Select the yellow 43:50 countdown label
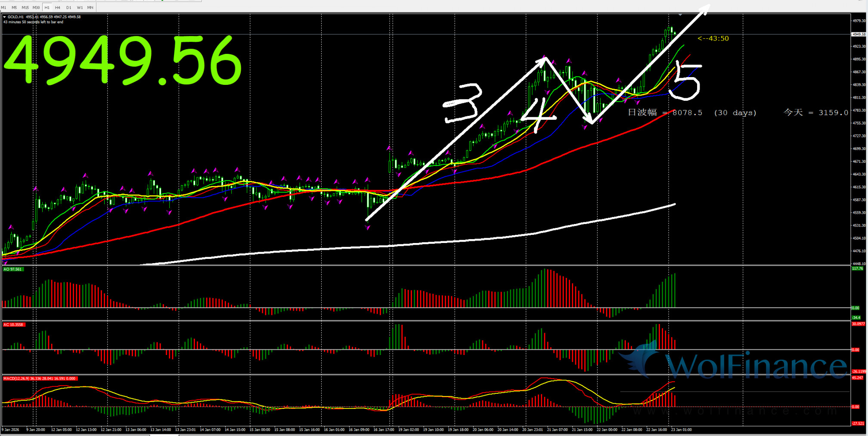Screen dimensions: 868x436 [x=713, y=39]
